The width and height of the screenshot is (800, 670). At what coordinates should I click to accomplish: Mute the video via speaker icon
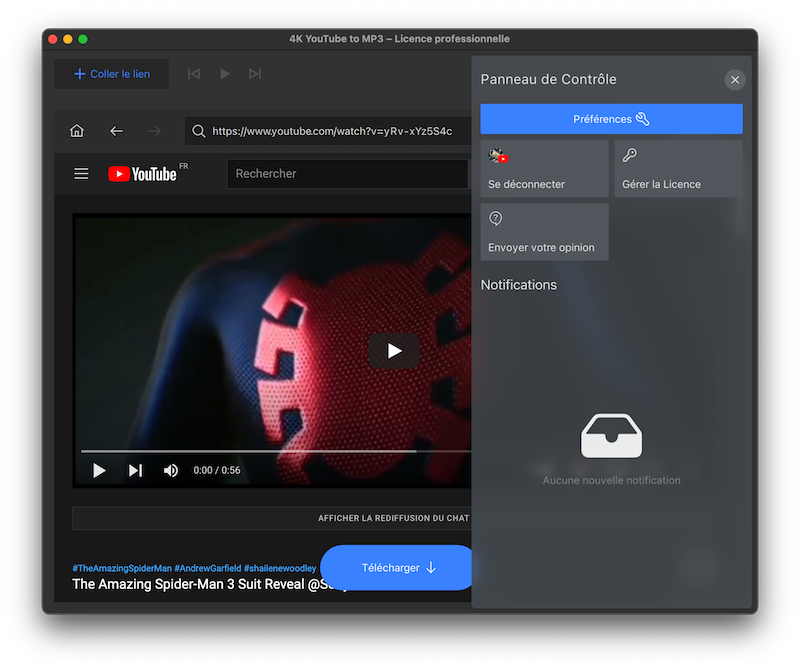[x=171, y=470]
